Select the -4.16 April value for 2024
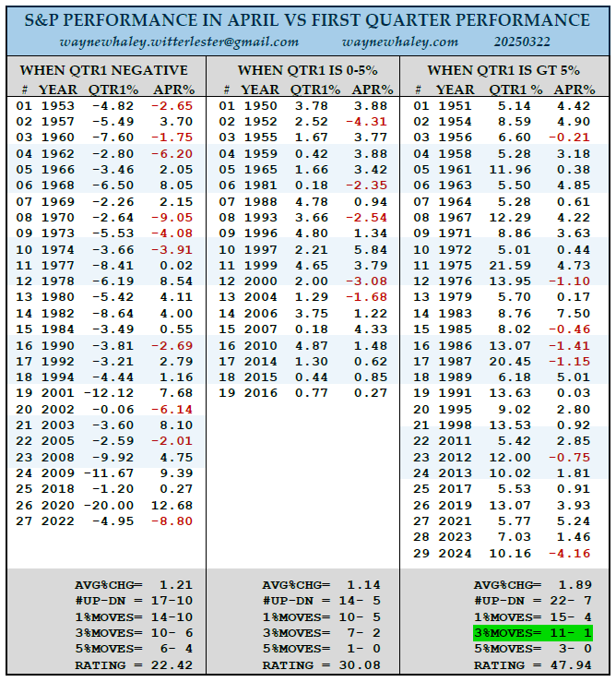The image size is (616, 682). pos(569,553)
